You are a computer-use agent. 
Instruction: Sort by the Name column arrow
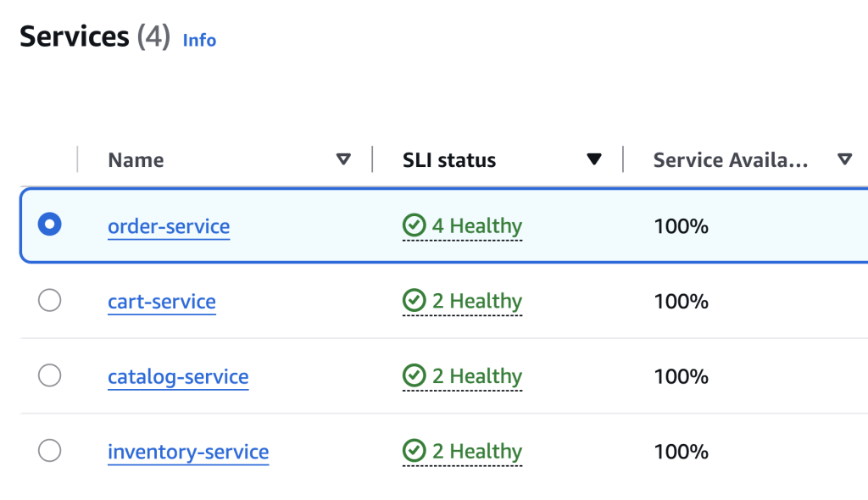click(343, 159)
